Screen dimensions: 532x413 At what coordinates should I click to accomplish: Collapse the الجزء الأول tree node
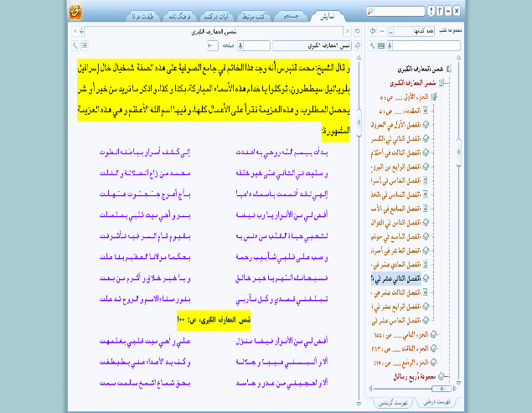(x=442, y=97)
